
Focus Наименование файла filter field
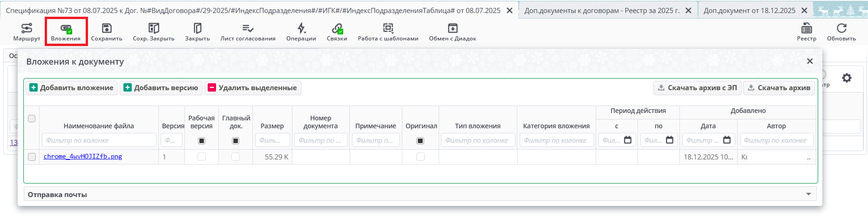click(99, 140)
